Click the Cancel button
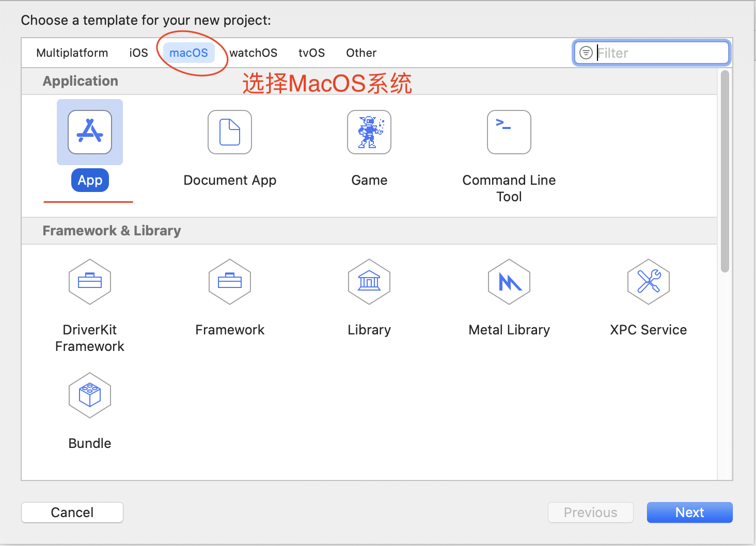756x546 pixels. [x=72, y=512]
